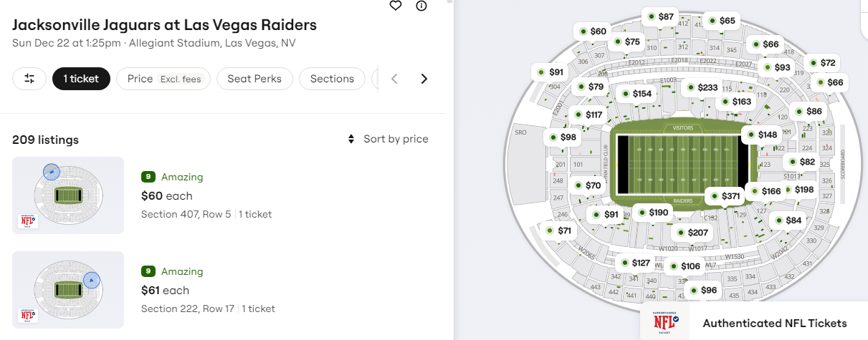
Task: Toggle the 1 ticket quantity filter
Action: (x=81, y=79)
